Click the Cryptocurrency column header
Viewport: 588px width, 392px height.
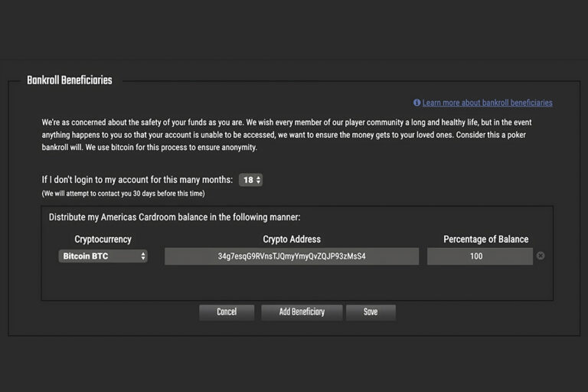[103, 240]
